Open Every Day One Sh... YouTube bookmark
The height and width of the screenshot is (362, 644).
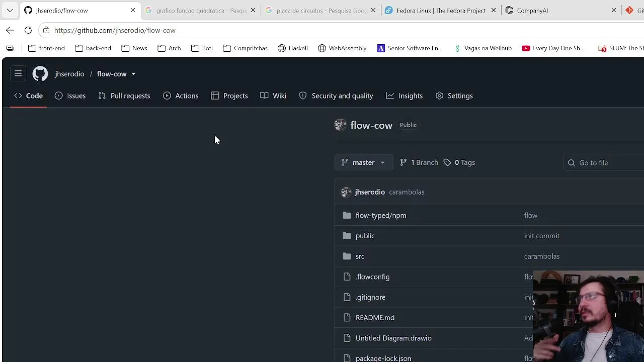click(553, 48)
